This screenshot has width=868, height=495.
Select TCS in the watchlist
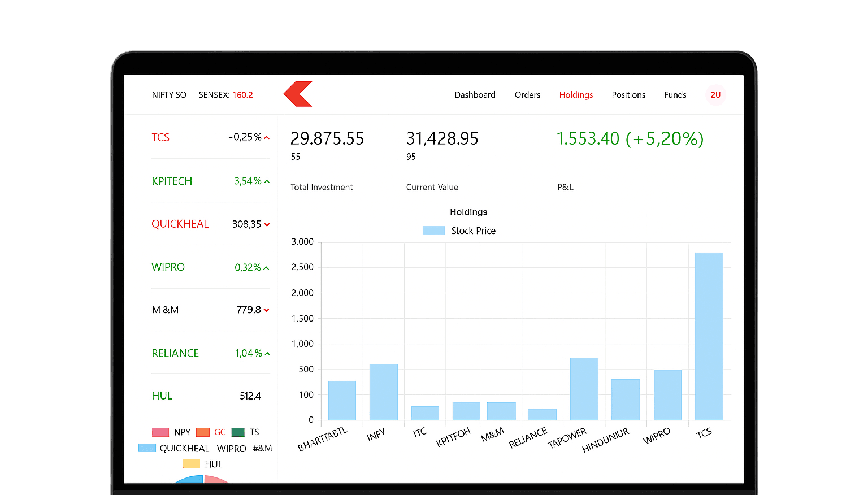pyautogui.click(x=160, y=138)
